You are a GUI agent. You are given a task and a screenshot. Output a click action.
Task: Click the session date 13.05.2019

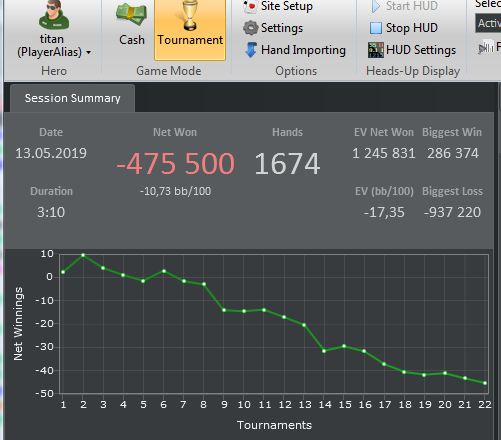pyautogui.click(x=51, y=153)
